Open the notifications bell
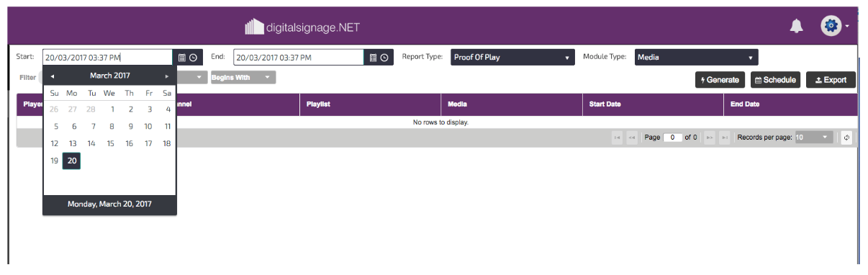This screenshot has width=868, height=275. point(796,27)
